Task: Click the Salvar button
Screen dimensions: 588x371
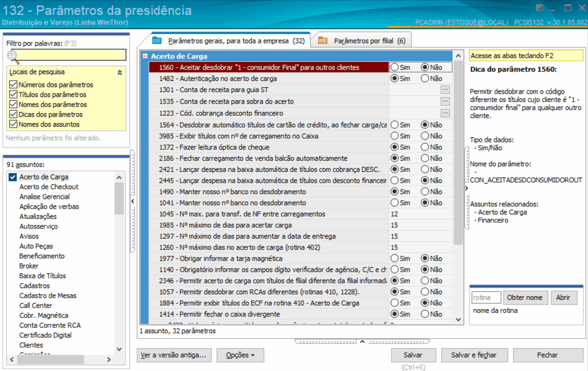Action: (x=413, y=355)
